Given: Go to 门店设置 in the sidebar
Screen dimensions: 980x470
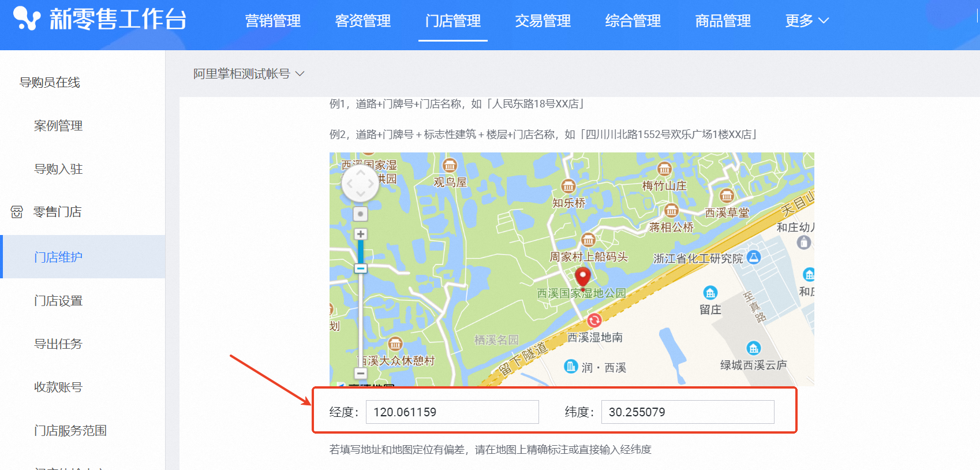Looking at the screenshot, I should click(x=58, y=301).
